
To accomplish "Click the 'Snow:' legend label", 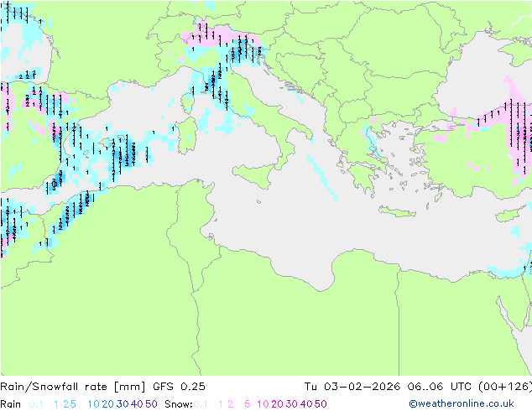I will [179, 404].
